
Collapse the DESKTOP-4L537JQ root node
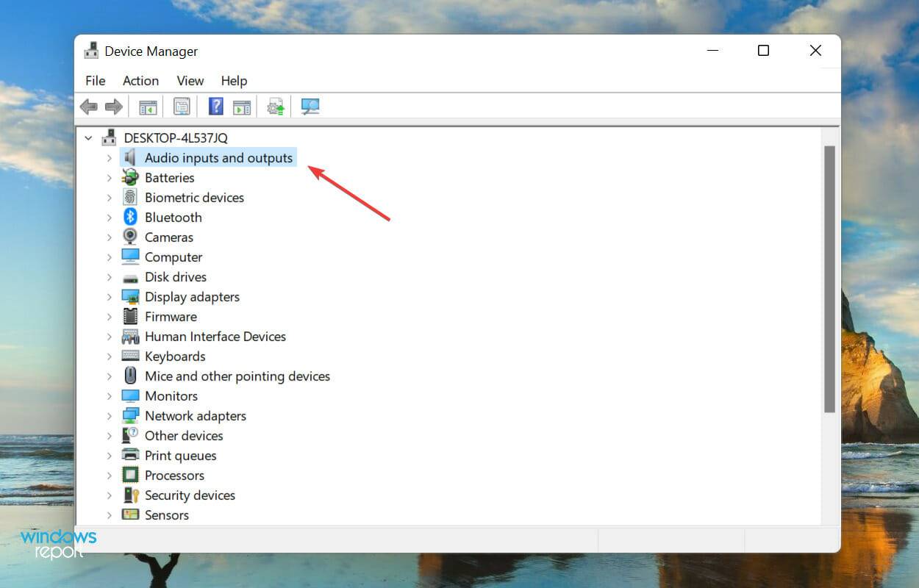(x=88, y=137)
